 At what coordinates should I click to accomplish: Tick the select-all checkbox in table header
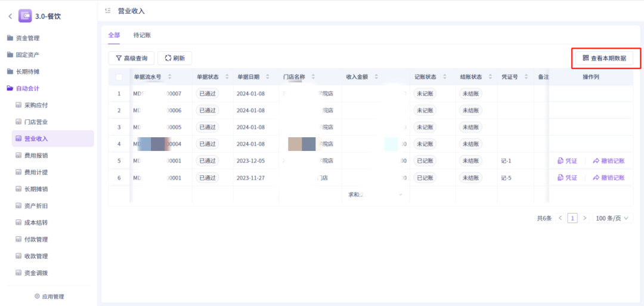click(x=119, y=77)
